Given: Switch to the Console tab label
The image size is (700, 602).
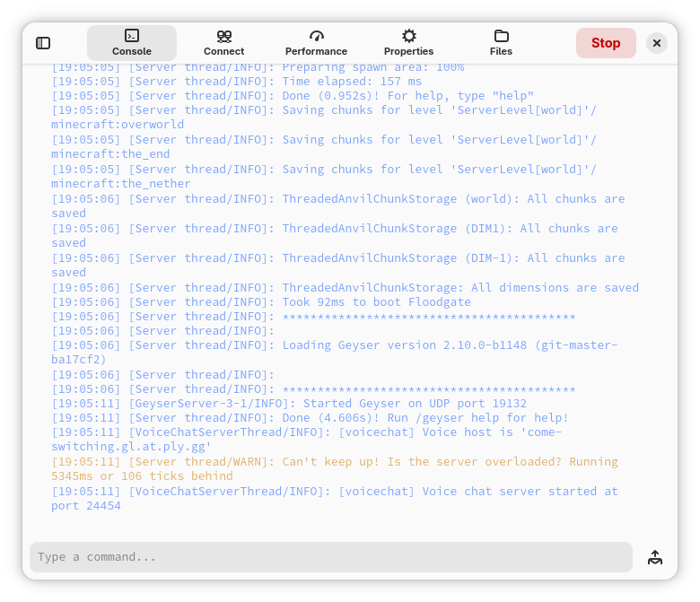Looking at the screenshot, I should point(132,51).
